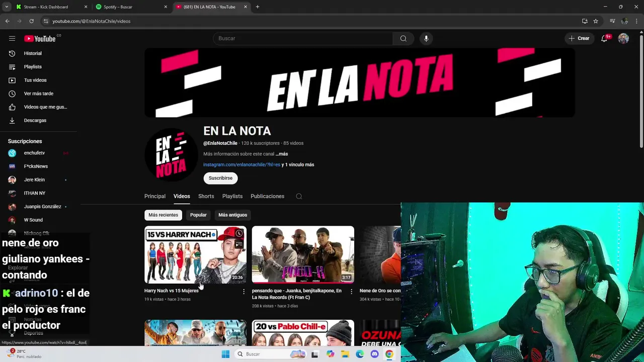Start voice search with microphone icon
The image size is (644, 362).
426,39
